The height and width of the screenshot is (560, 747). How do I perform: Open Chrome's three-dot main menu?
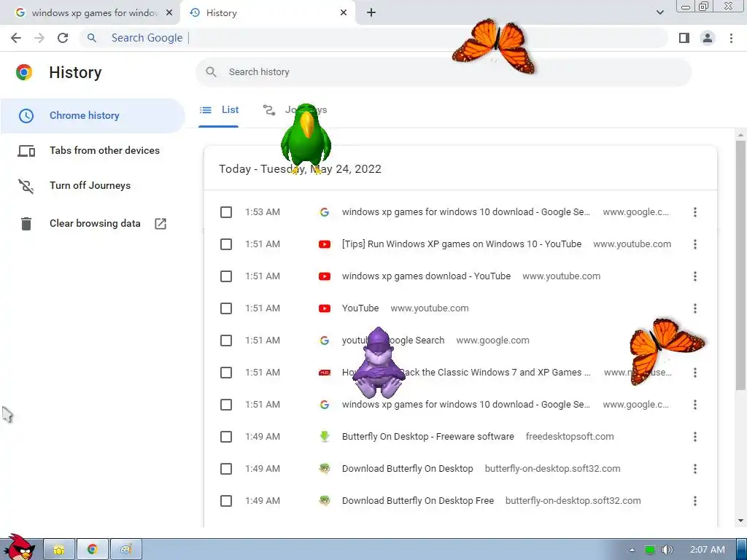(731, 38)
